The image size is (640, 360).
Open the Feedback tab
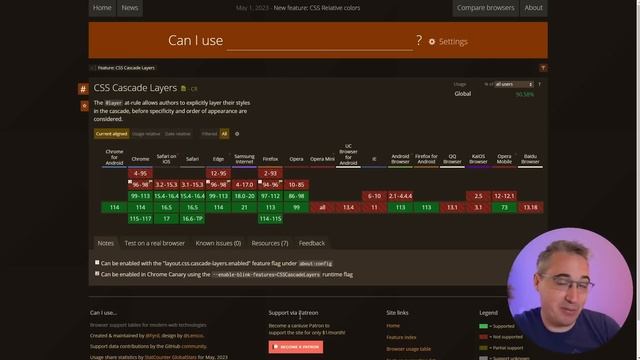tap(312, 243)
